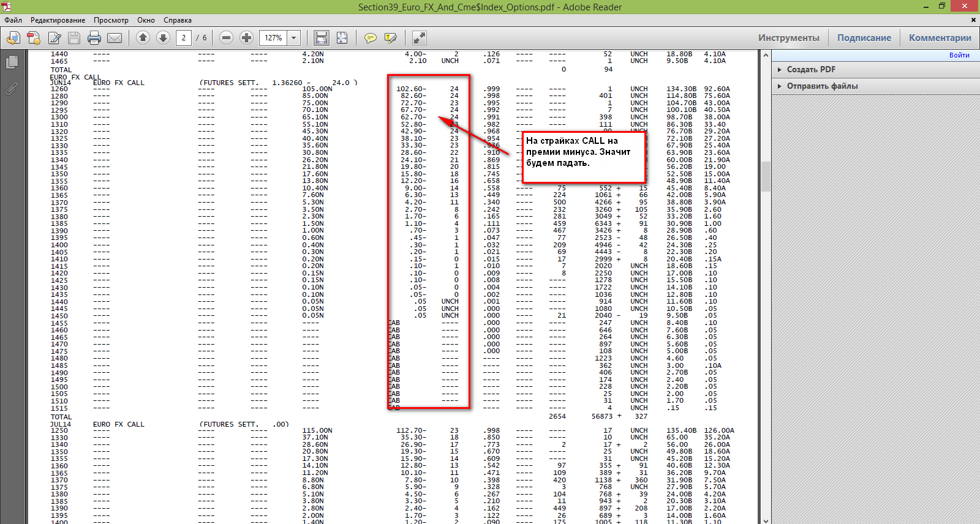Zoom in using the plus icon
Viewport: 980px width, 524px height.
[x=246, y=38]
